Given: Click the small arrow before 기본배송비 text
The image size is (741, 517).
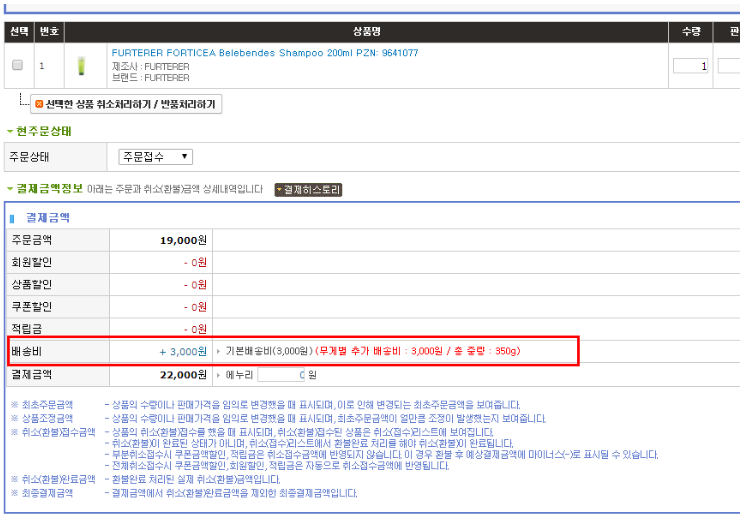Looking at the screenshot, I should [219, 352].
